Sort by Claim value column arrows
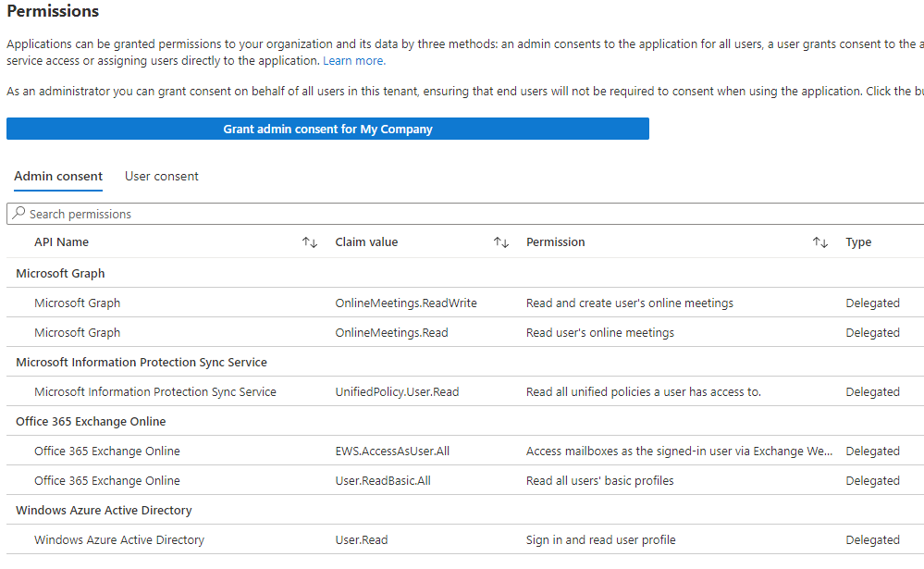 pos(501,242)
